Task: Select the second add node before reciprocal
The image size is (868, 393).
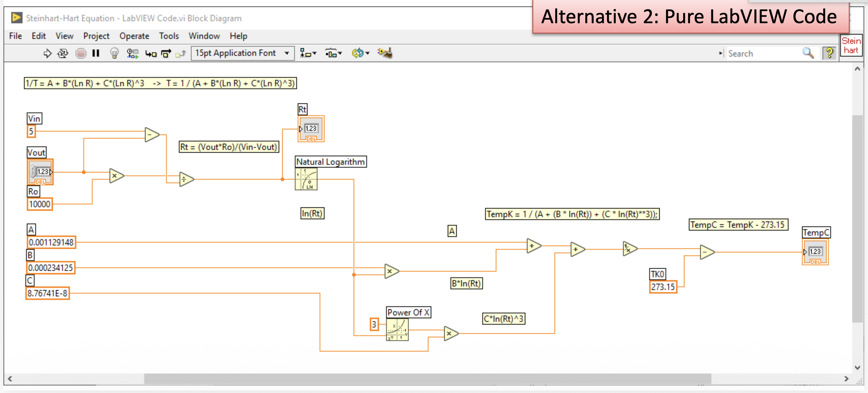Action: tap(578, 249)
